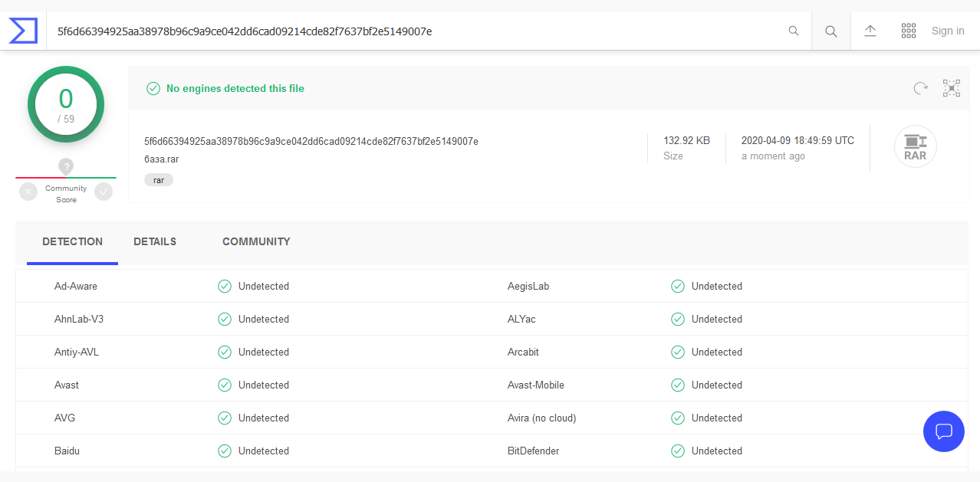
Task: Click the reanalyze file refresh icon
Action: [x=920, y=88]
